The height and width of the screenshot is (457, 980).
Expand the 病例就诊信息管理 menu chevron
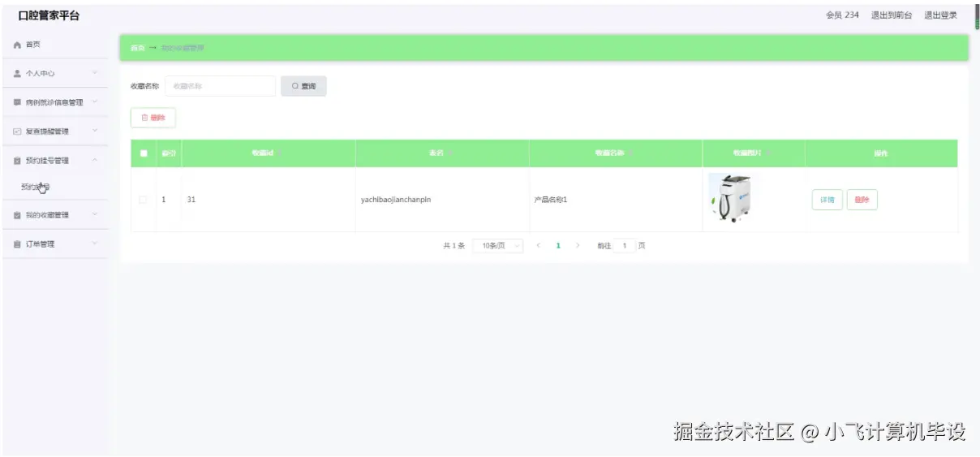click(x=94, y=102)
